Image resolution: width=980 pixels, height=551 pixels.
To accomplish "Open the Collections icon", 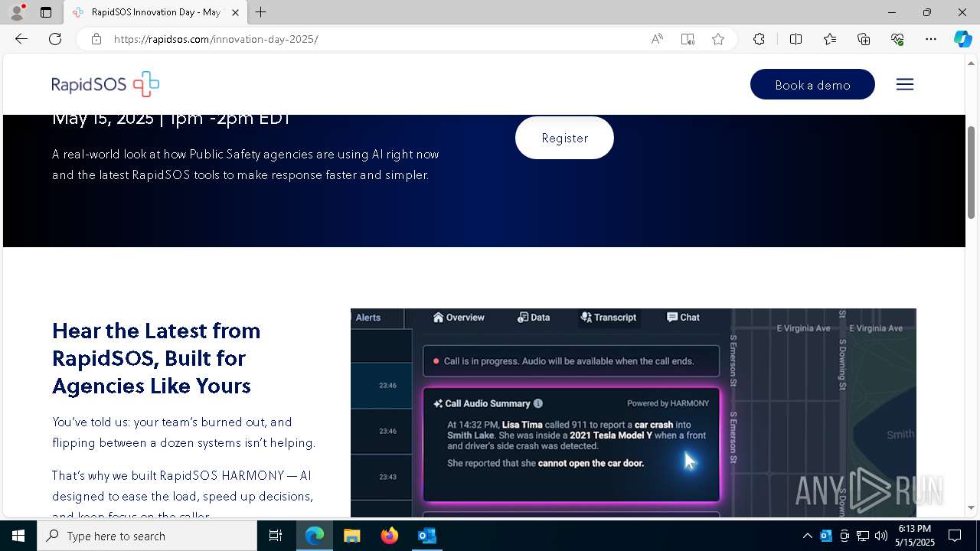I will tap(864, 39).
